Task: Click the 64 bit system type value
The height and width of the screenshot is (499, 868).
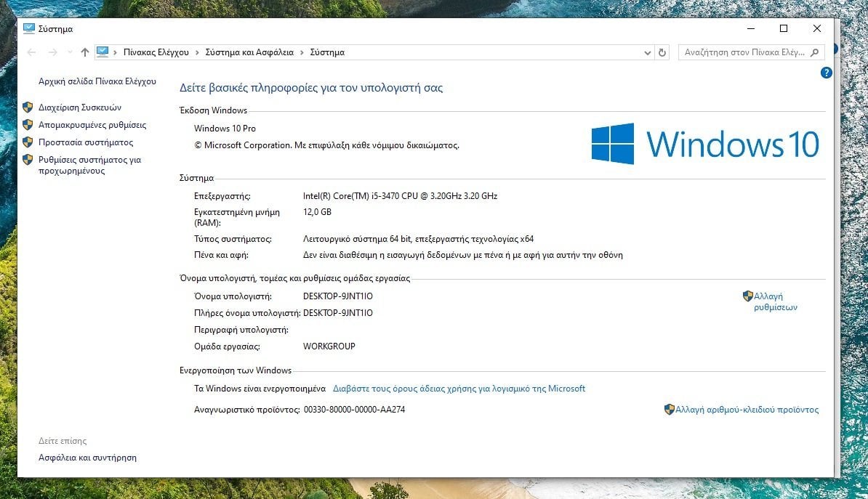Action: point(419,239)
